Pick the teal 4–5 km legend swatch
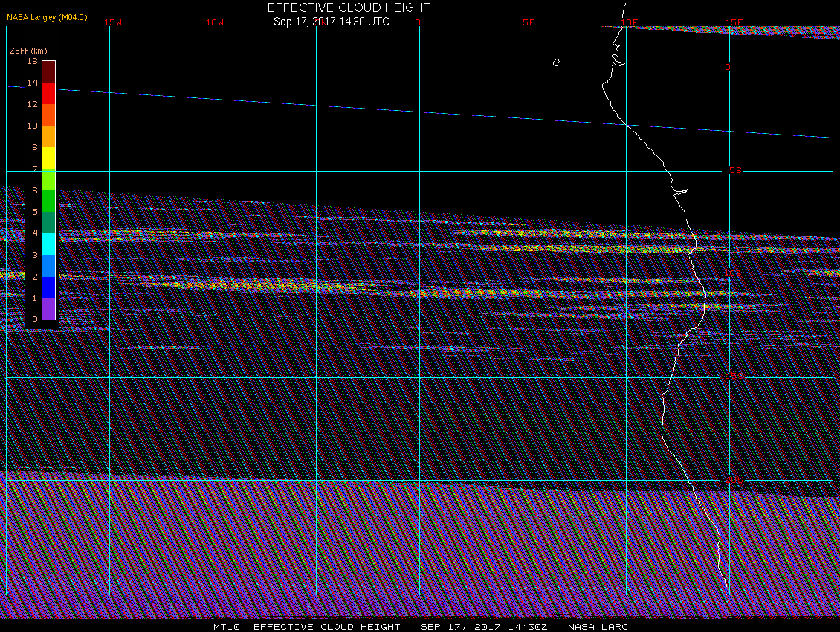The height and width of the screenshot is (632, 840). (49, 222)
